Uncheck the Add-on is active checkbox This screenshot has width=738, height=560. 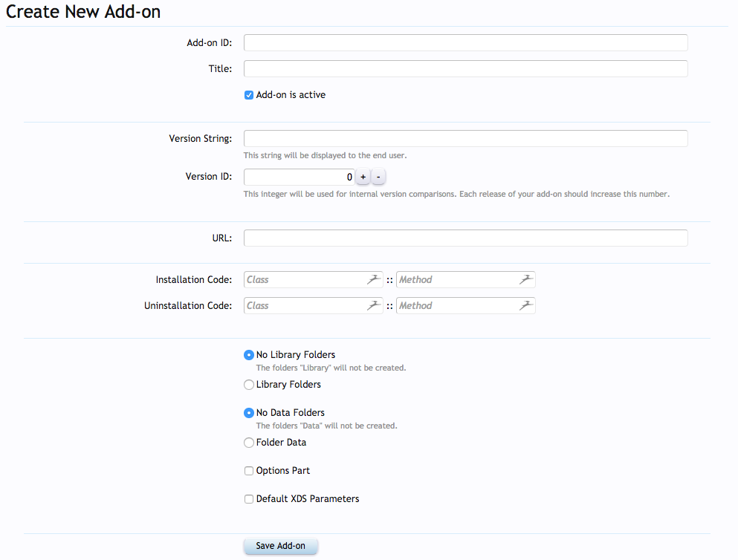tap(249, 95)
